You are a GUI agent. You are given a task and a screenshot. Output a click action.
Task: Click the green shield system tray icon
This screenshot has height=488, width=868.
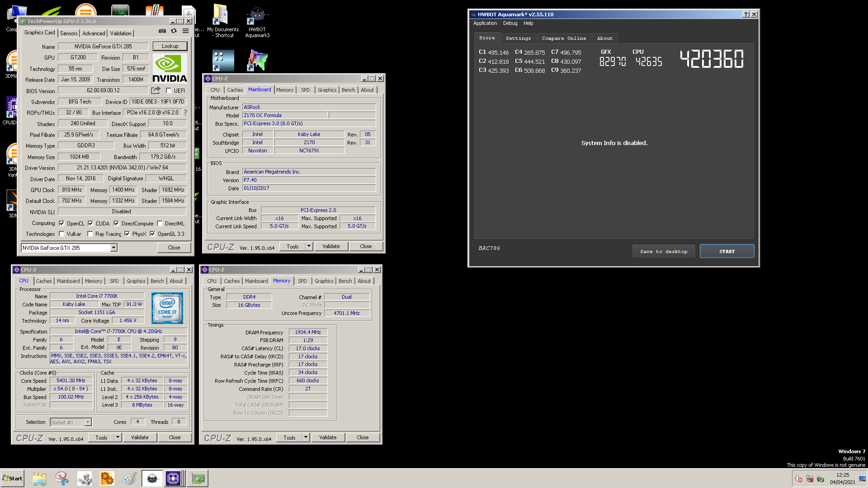821,479
